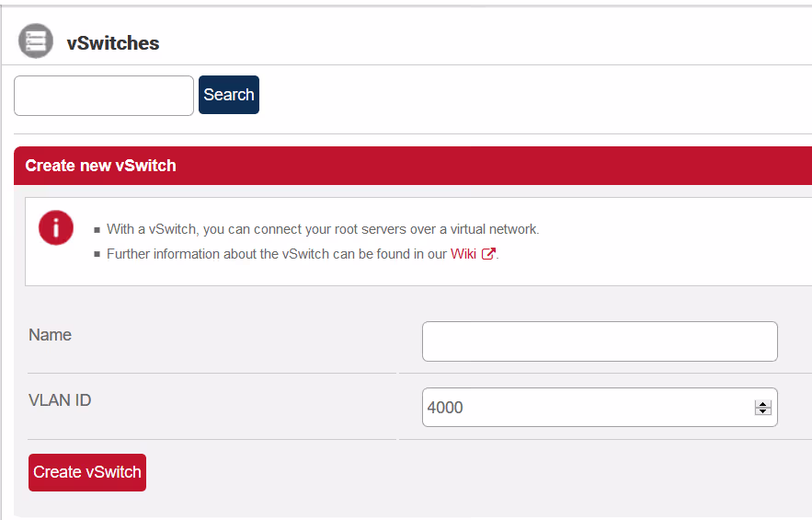The height and width of the screenshot is (520, 812).
Task: Click the second bullet square in notice
Action: (x=97, y=255)
